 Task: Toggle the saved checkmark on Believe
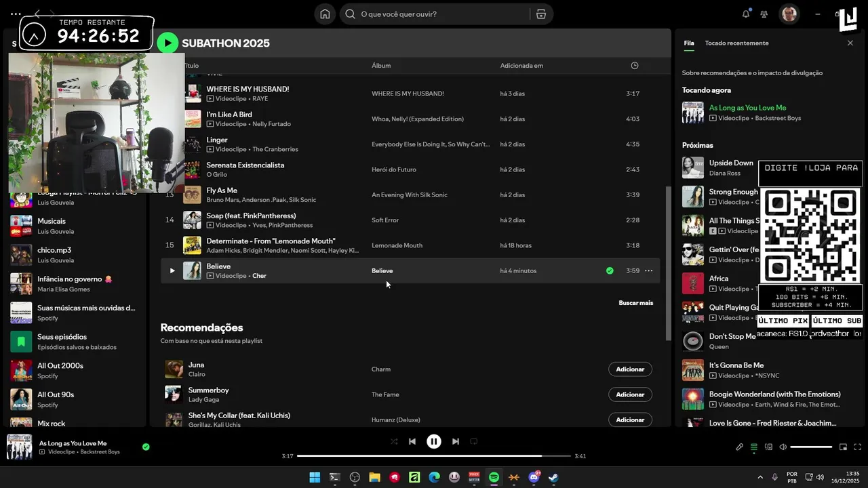pyautogui.click(x=610, y=270)
